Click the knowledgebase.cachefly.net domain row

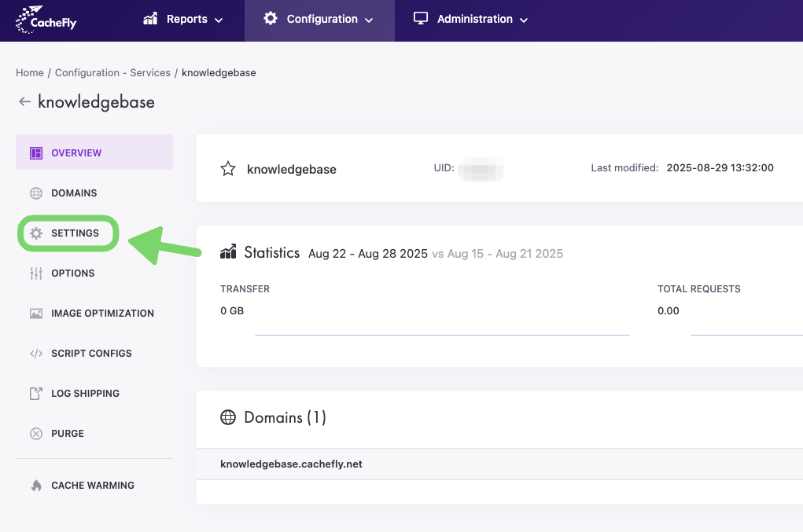point(291,464)
